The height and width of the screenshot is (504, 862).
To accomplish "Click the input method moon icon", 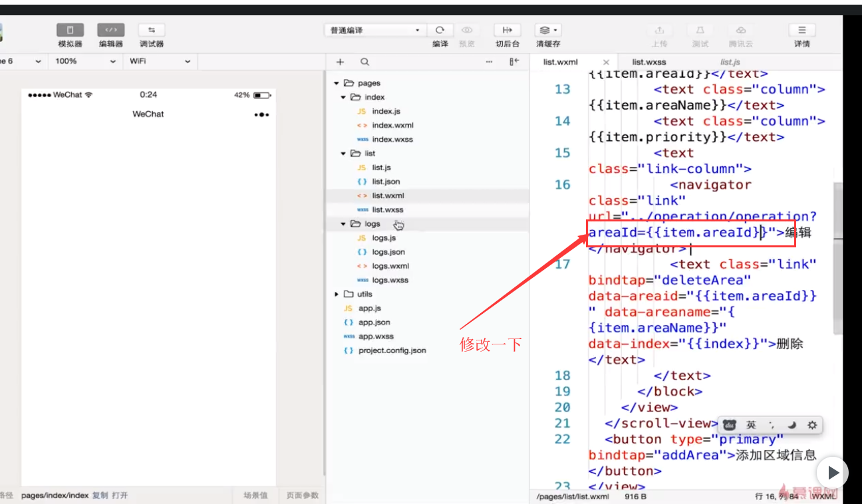I will point(792,425).
